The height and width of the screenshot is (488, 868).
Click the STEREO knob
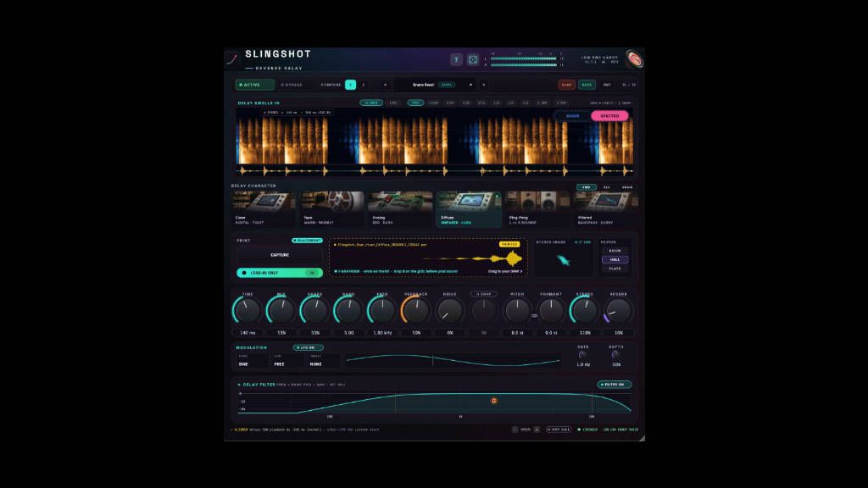pyautogui.click(x=585, y=310)
